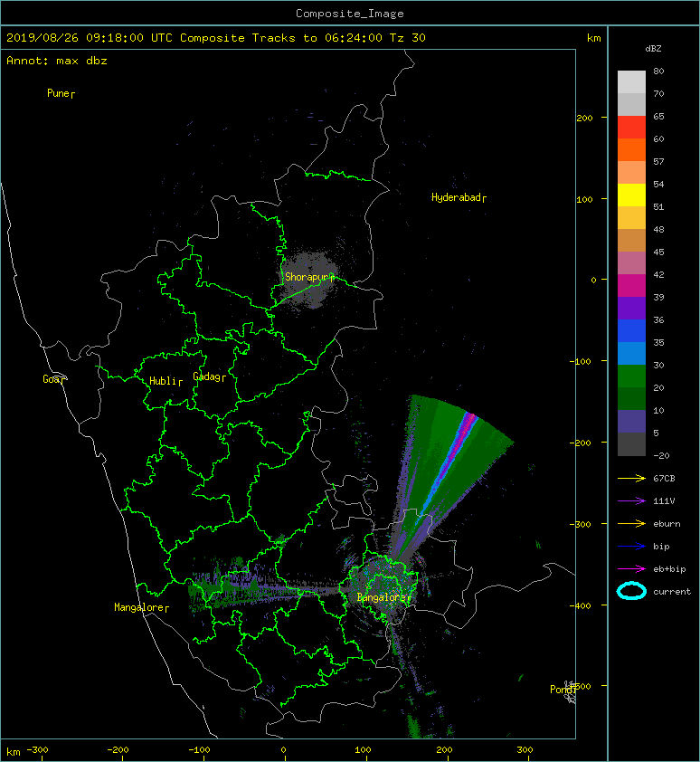Click the -500 km tick on vertical axis

tap(580, 686)
